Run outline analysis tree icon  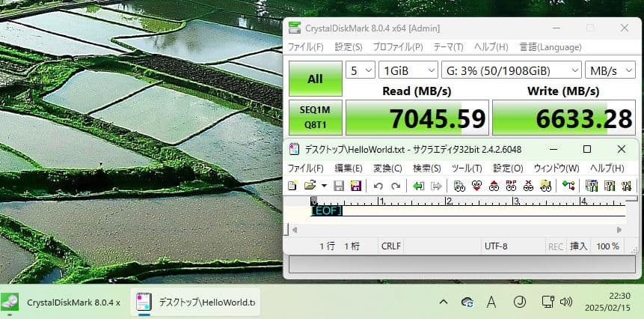coord(568,186)
